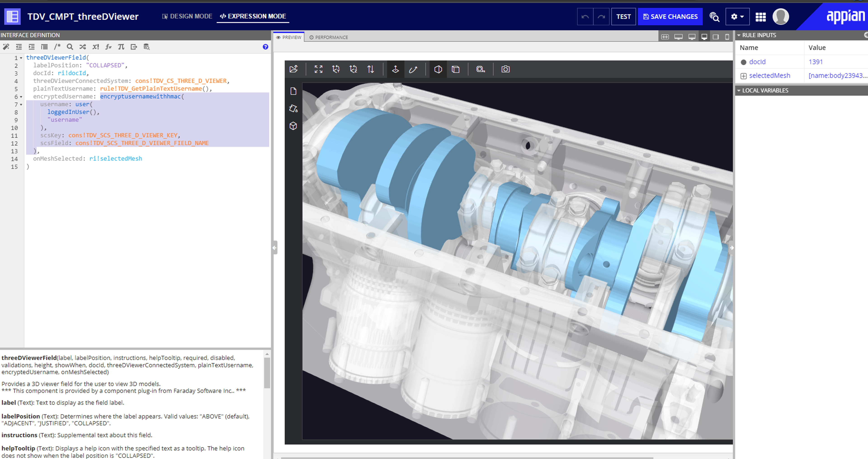This screenshot has width=868, height=459.
Task: Switch to DESIGN MODE
Action: click(187, 16)
